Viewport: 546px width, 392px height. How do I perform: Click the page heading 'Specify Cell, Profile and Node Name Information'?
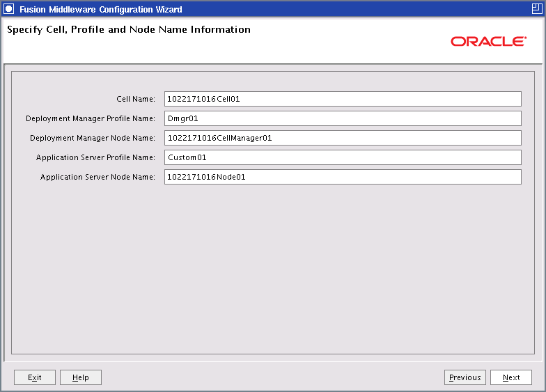[129, 29]
